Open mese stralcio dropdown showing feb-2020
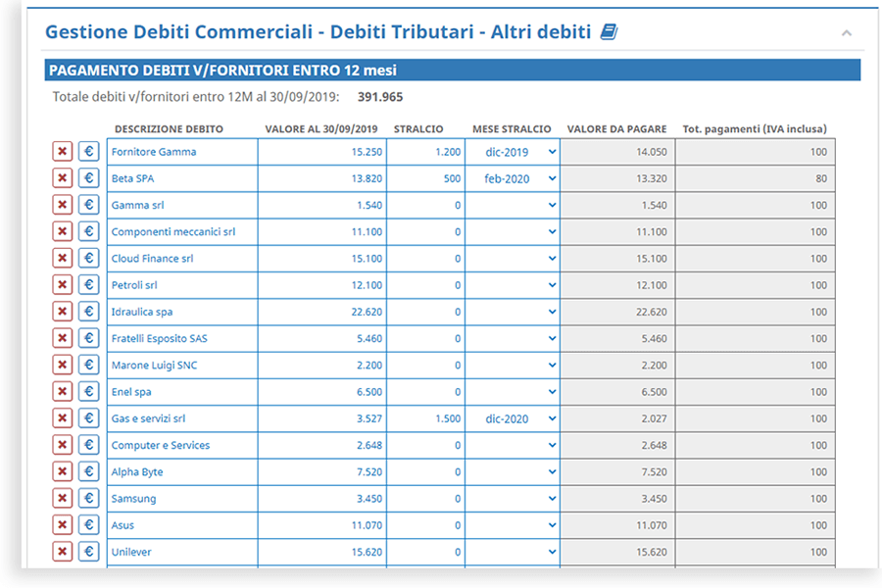This screenshot has height=588, width=882. click(x=513, y=178)
